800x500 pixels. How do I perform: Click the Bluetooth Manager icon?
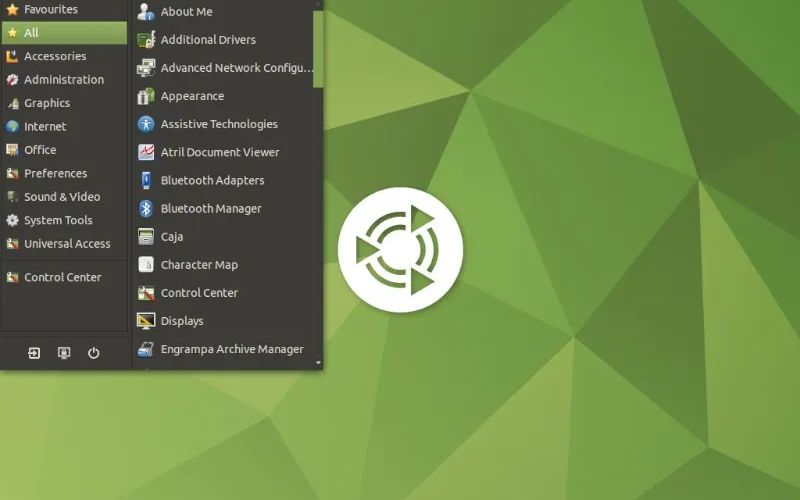[x=146, y=208]
